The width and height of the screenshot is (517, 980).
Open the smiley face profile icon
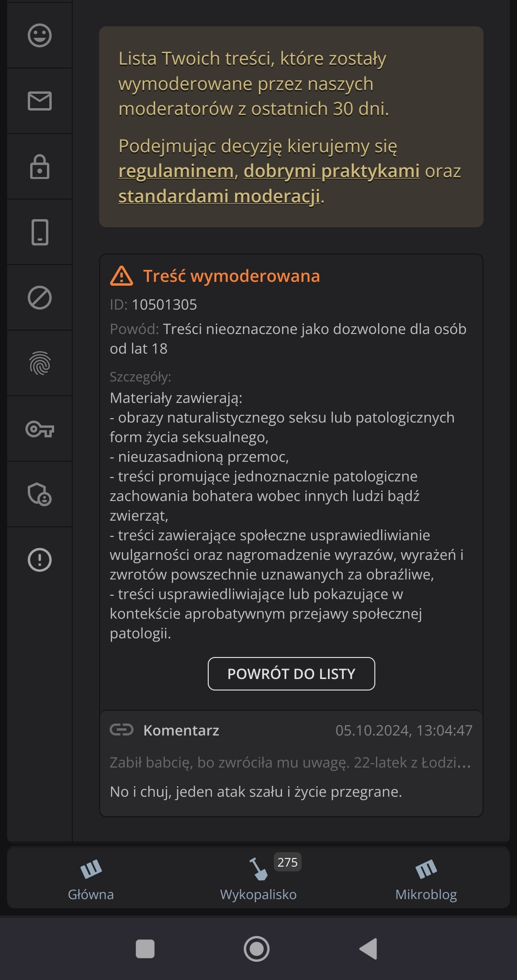point(40,35)
